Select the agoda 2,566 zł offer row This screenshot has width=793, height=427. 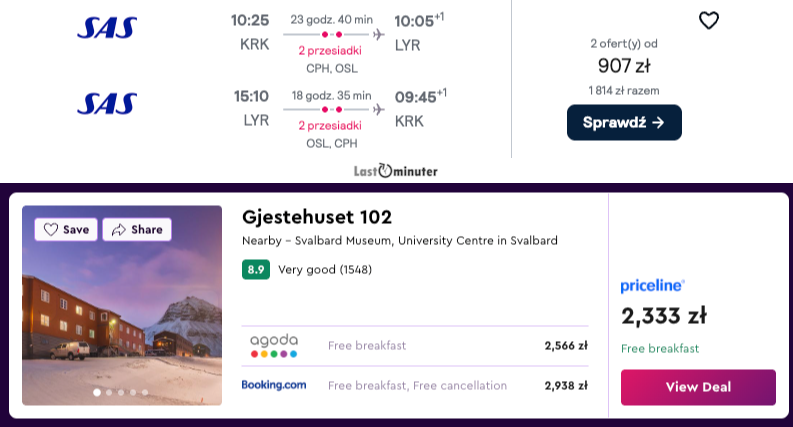[x=415, y=346]
